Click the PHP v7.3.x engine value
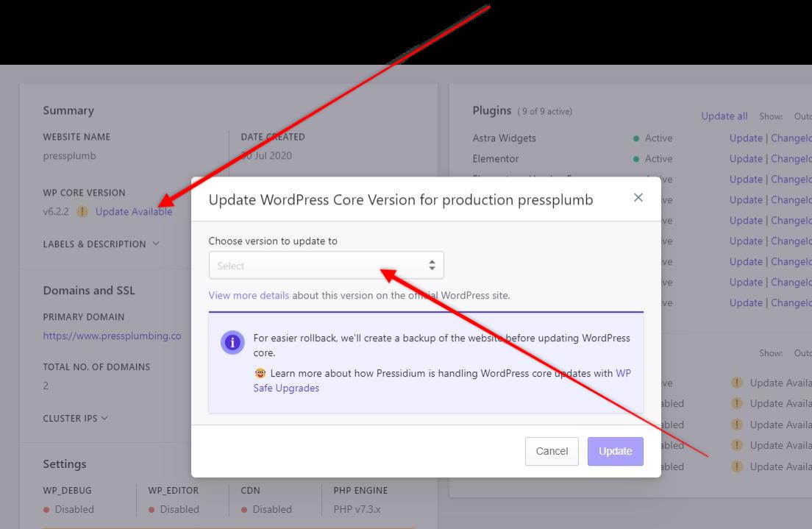 point(357,509)
